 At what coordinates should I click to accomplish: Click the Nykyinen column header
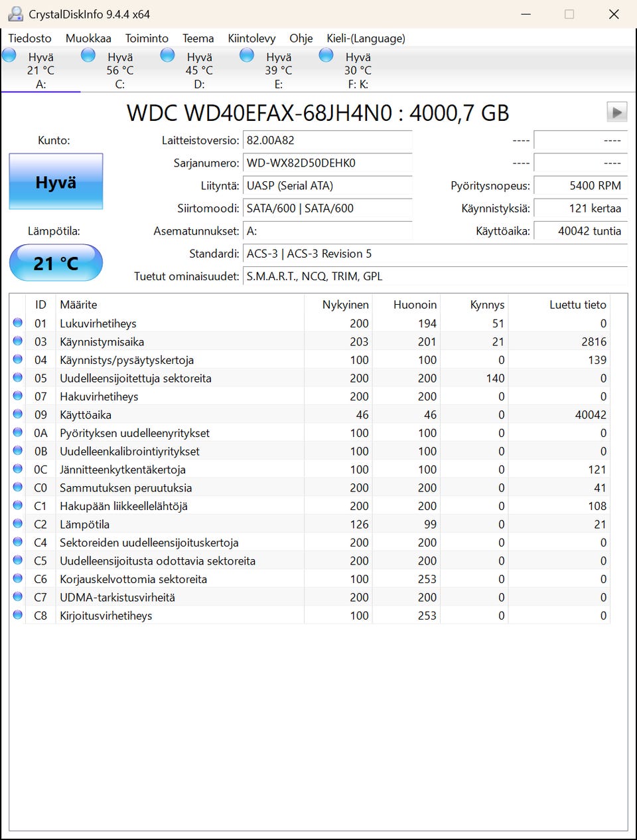coord(338,305)
